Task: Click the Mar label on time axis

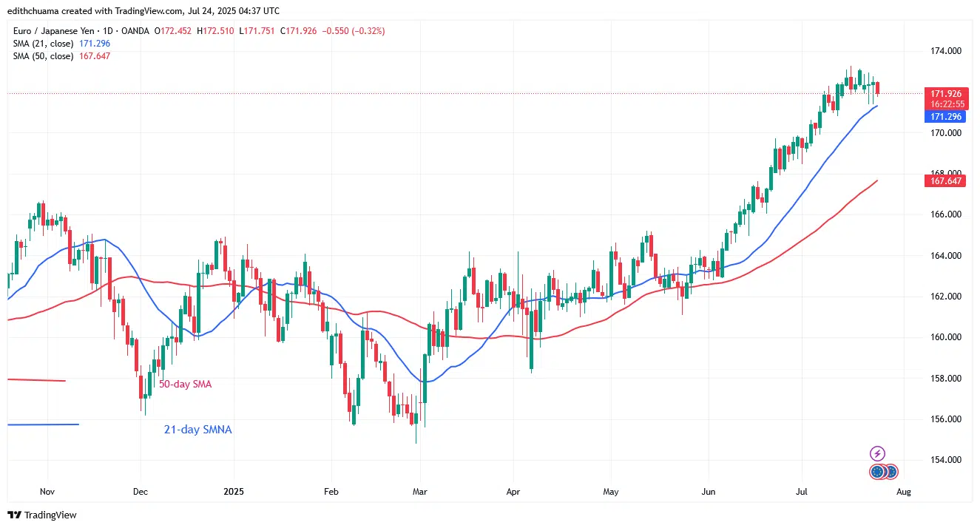Action: 420,491
